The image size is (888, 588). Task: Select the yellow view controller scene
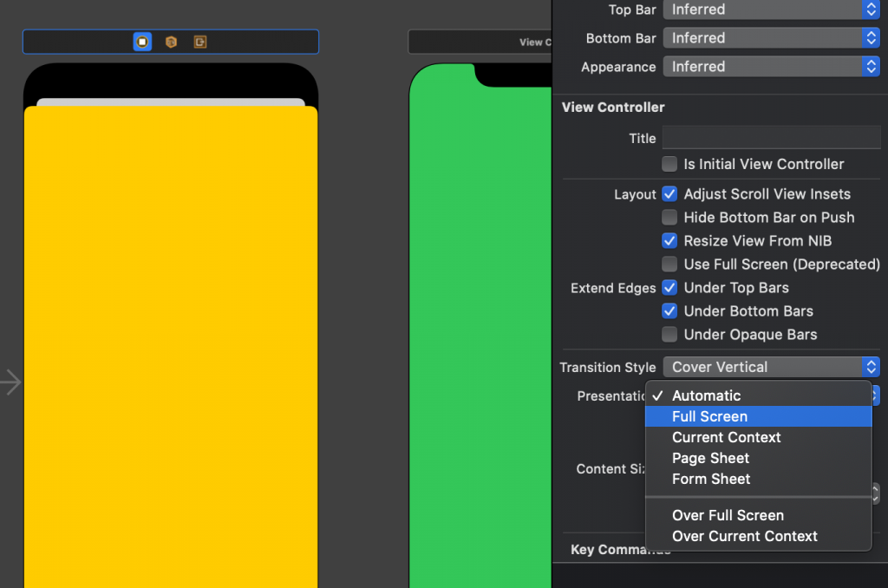pyautogui.click(x=171, y=345)
